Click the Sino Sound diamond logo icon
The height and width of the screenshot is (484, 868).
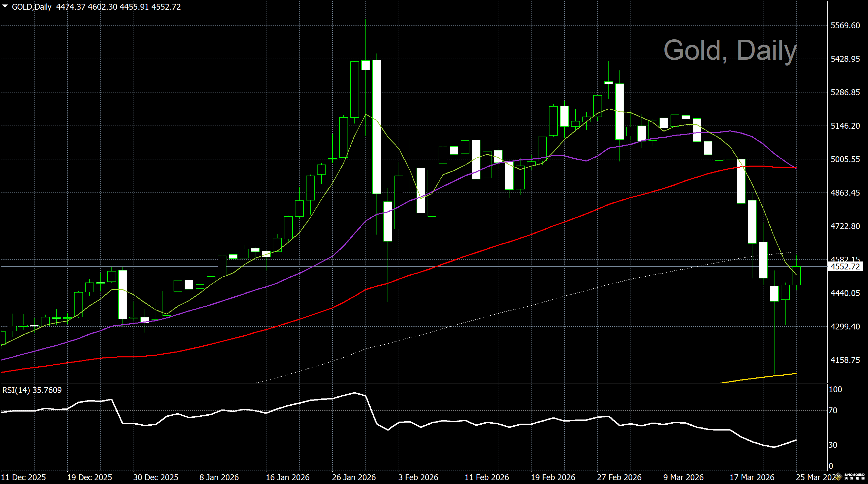tap(839, 477)
